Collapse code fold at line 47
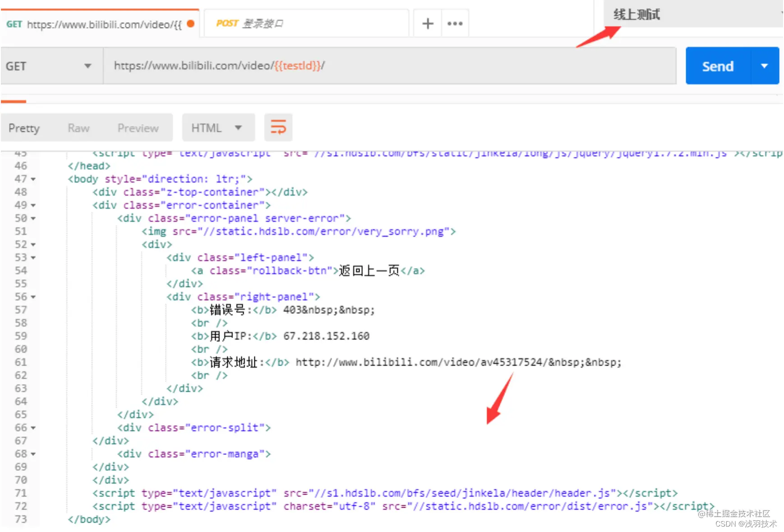This screenshot has height=532, width=784. click(33, 179)
